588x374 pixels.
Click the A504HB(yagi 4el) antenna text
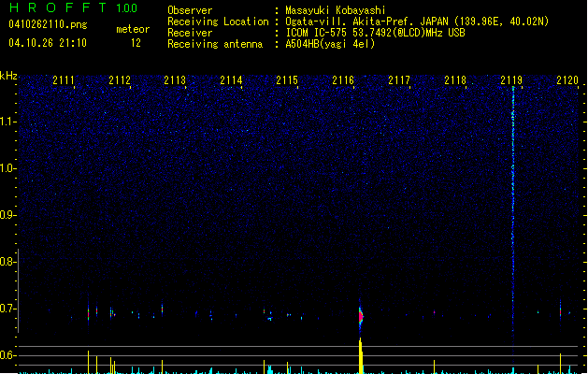[x=330, y=44]
